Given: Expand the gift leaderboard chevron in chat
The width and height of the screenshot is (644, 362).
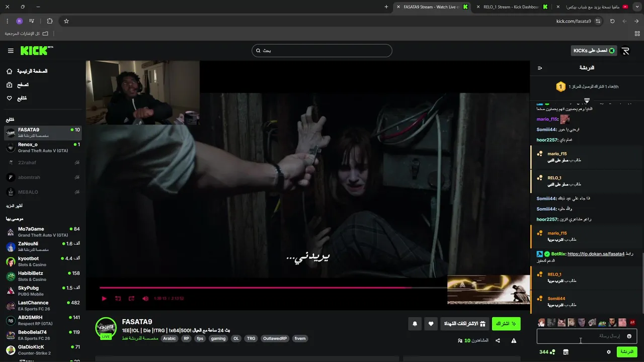Looking at the screenshot, I should (x=587, y=101).
